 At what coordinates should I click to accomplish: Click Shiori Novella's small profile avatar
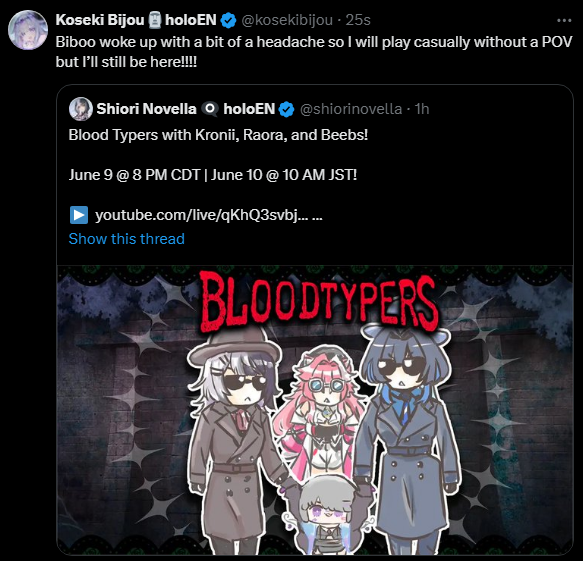click(x=81, y=109)
